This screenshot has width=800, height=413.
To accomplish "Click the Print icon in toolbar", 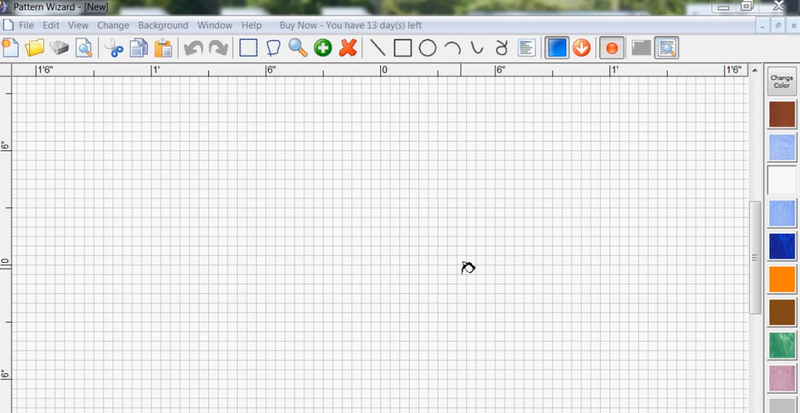I will (59, 48).
